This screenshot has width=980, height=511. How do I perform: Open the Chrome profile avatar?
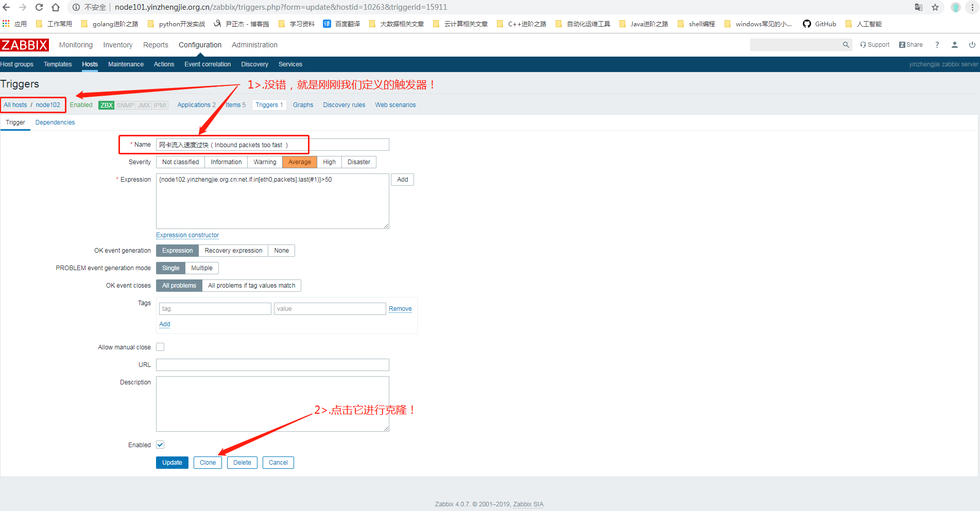956,7
